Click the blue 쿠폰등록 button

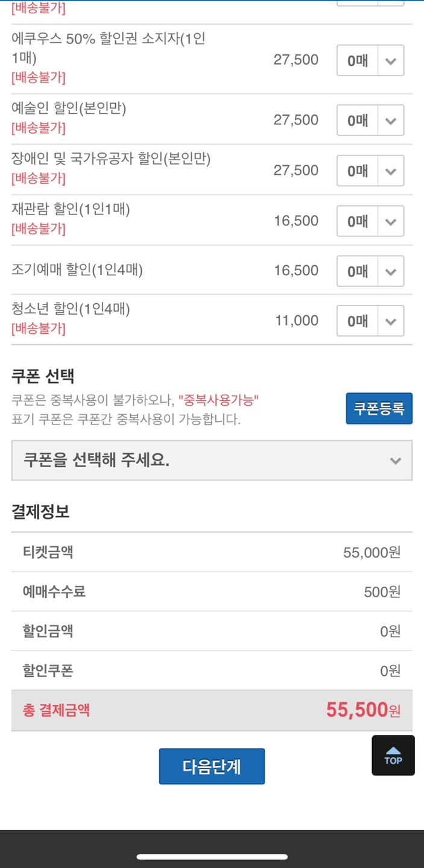click(379, 408)
